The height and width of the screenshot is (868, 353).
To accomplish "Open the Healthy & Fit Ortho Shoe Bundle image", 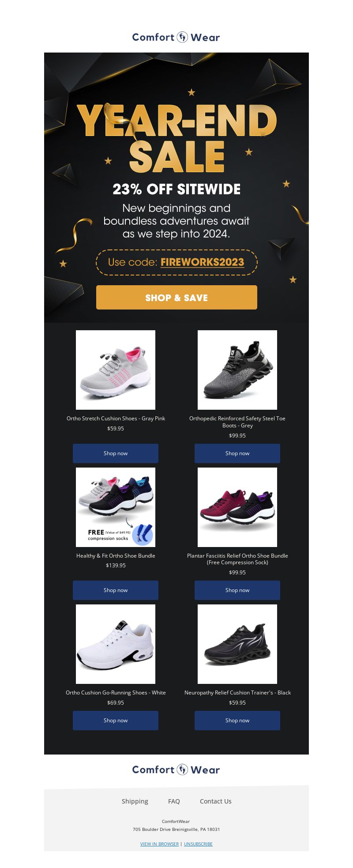I will (x=116, y=507).
